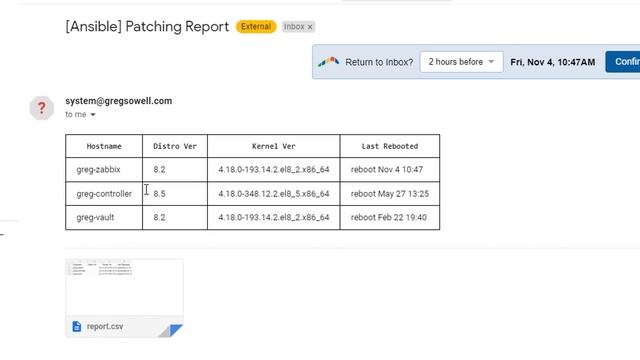This screenshot has height=360, width=640.
Task: Click the rainbow arc icon beside Return to Inbox
Action: pyautogui.click(x=329, y=62)
